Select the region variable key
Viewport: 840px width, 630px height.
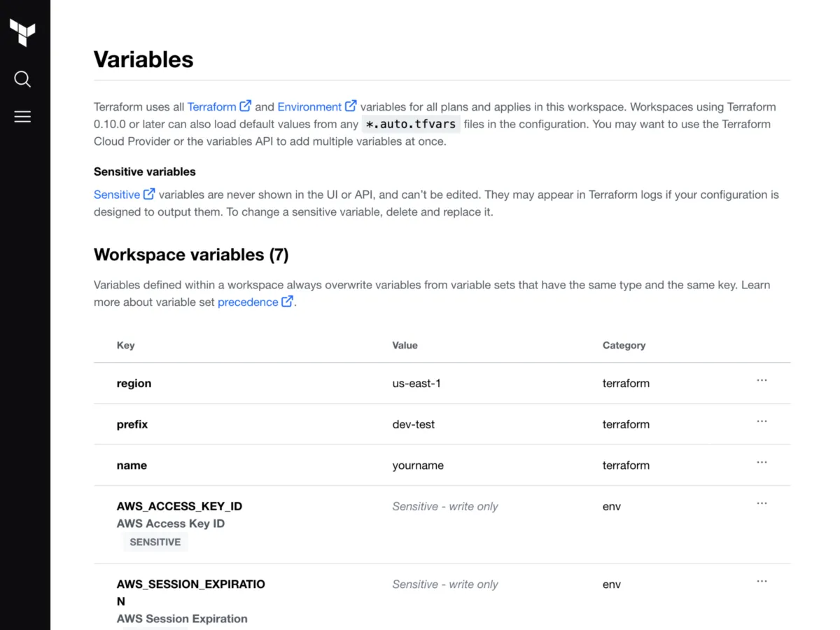click(x=134, y=384)
